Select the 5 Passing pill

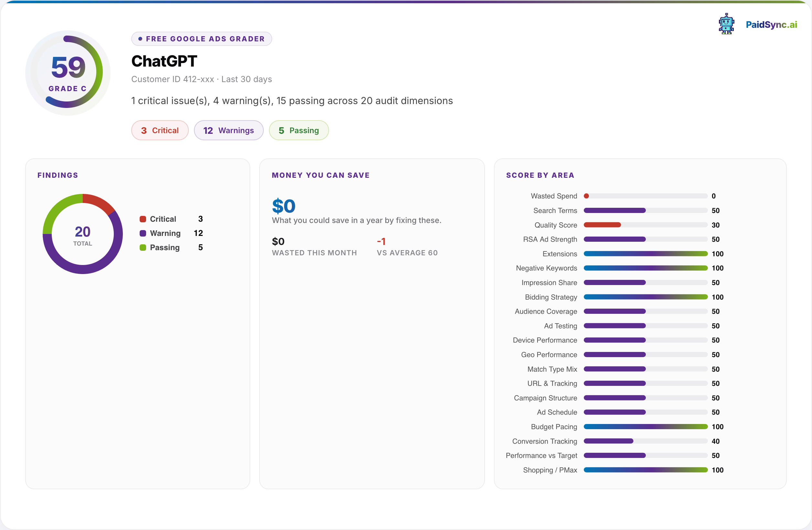coord(299,130)
